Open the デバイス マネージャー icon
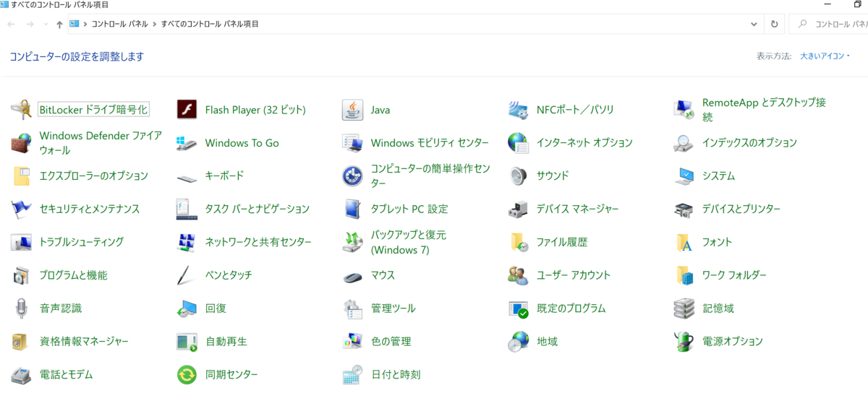 [x=518, y=209]
